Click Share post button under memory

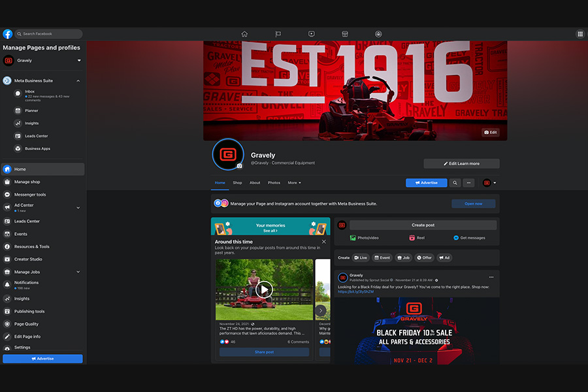265,352
